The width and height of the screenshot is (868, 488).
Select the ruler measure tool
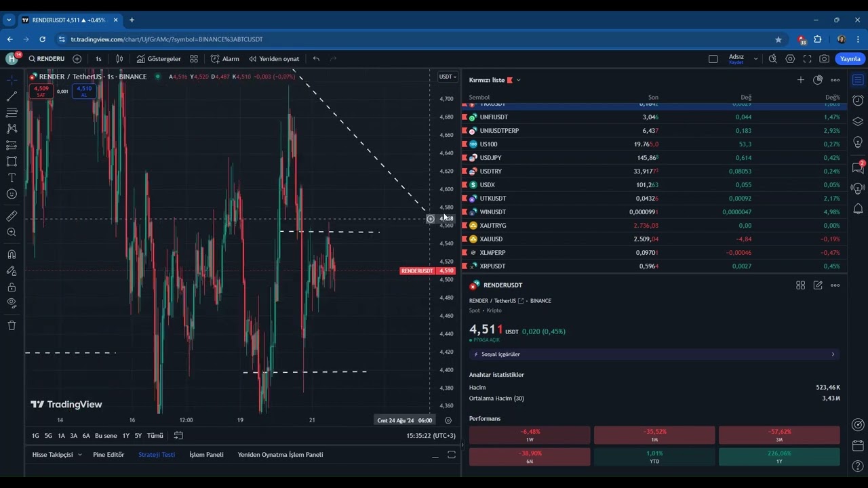[12, 216]
